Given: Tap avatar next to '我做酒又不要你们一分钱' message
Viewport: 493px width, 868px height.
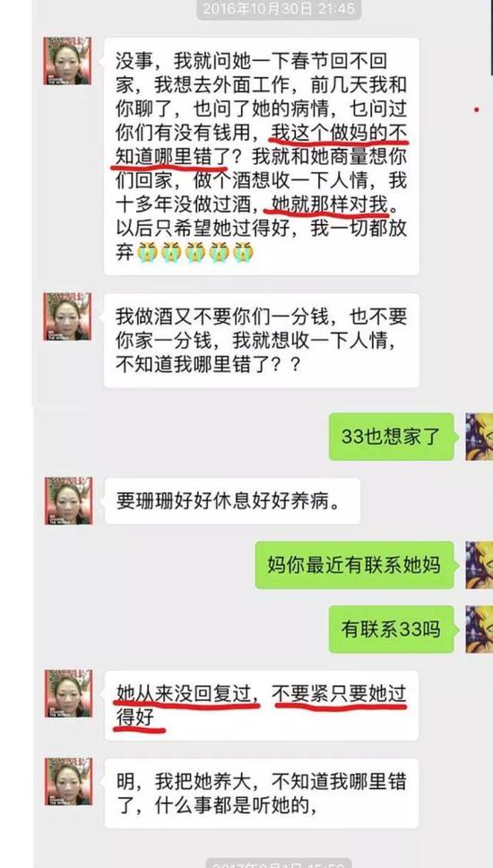Looking at the screenshot, I should coord(67,317).
